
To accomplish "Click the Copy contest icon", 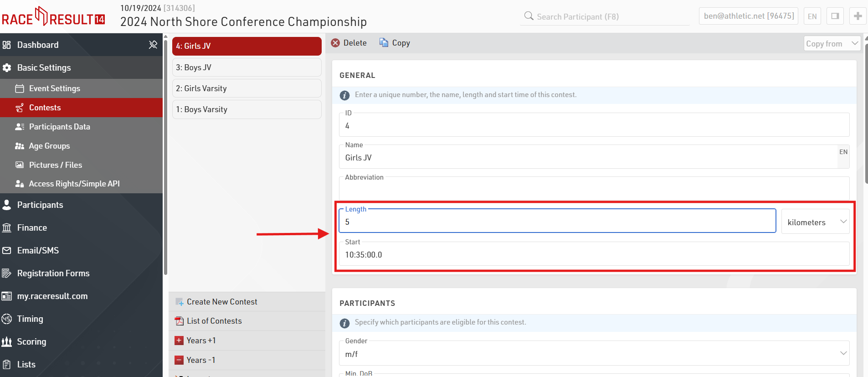I will [x=384, y=43].
